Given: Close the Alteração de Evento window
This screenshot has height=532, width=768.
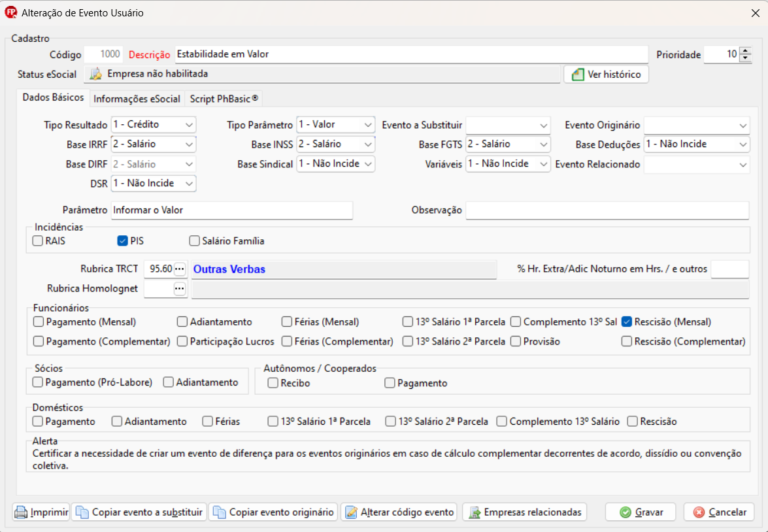Looking at the screenshot, I should coord(756,13).
